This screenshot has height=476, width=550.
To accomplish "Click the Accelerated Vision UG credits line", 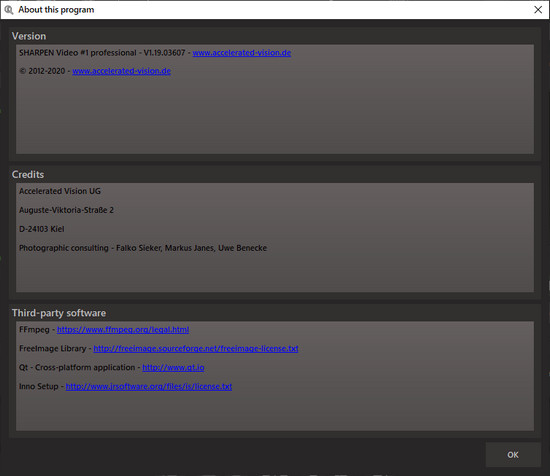I will coord(60,191).
